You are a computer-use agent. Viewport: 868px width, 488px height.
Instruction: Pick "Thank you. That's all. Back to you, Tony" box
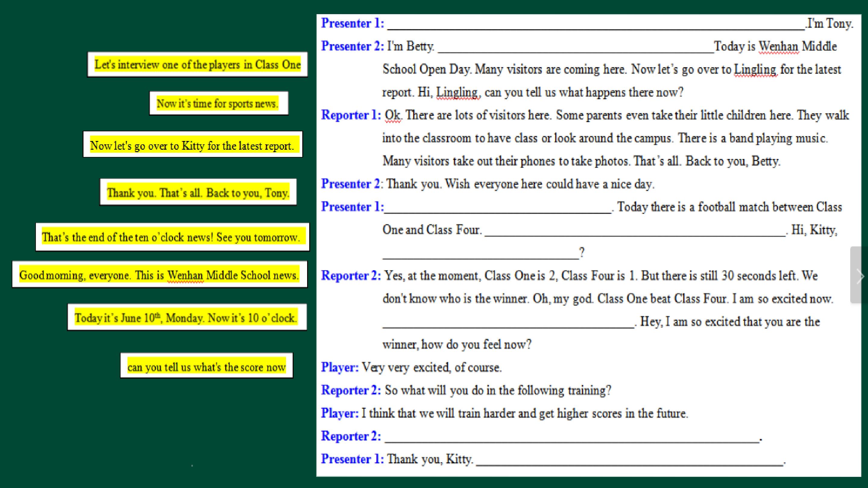click(198, 192)
